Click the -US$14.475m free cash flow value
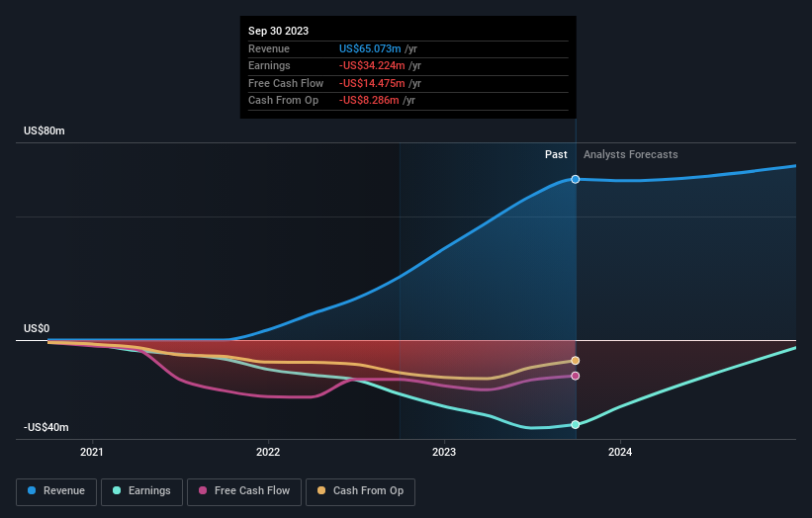The width and height of the screenshot is (812, 518). tap(372, 83)
